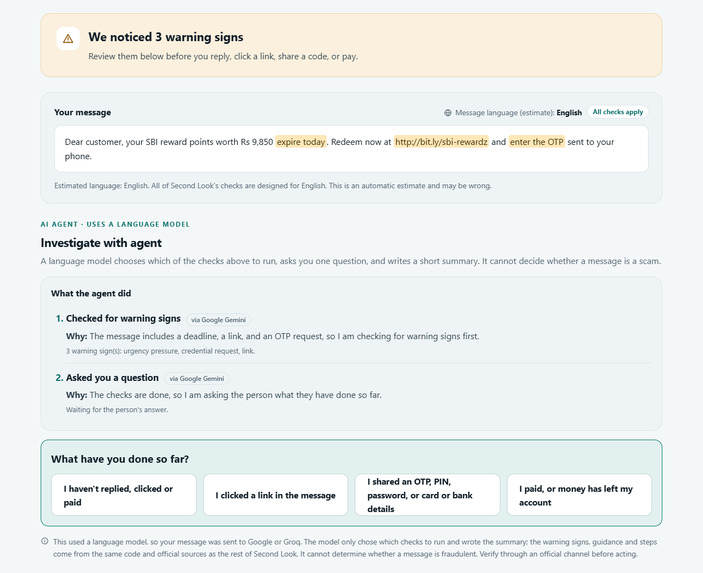The height and width of the screenshot is (573, 703).
Task: Click the step 1 "Why:" explanation sentence
Action: (x=273, y=336)
